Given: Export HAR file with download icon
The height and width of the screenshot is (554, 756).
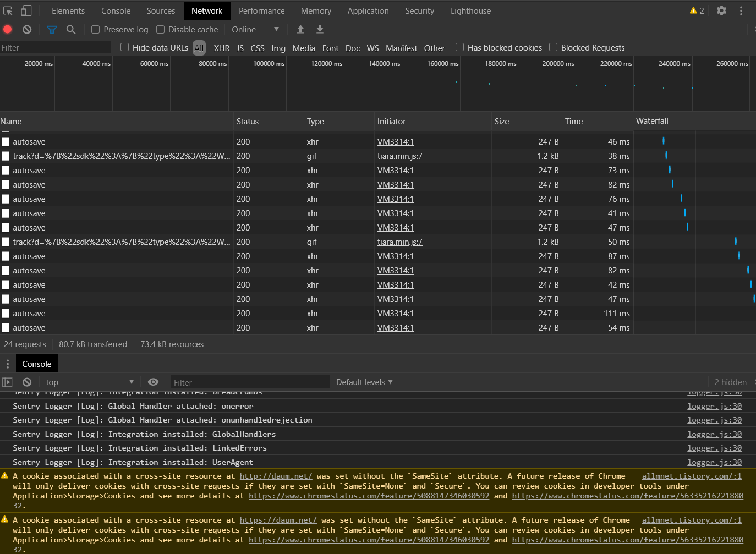Looking at the screenshot, I should click(x=320, y=29).
